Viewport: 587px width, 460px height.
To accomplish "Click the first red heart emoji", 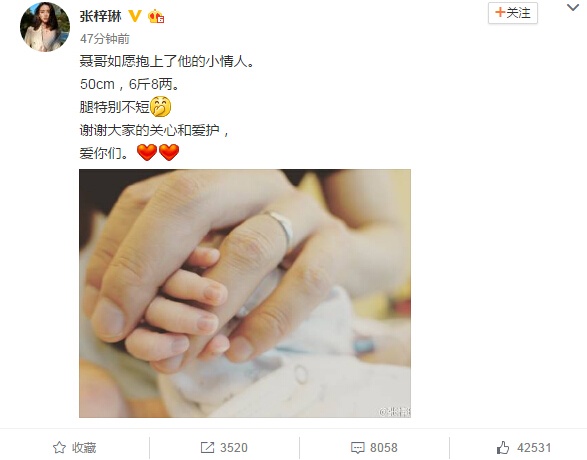I will pyautogui.click(x=147, y=152).
